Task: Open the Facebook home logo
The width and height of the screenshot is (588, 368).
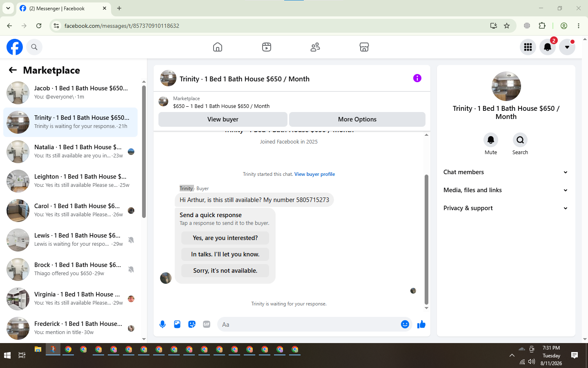Action: point(15,47)
